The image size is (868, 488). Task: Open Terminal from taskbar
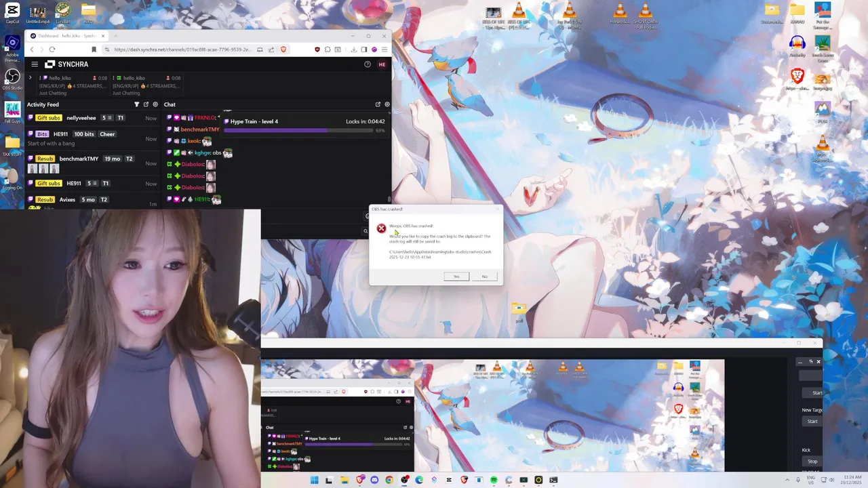553,480
